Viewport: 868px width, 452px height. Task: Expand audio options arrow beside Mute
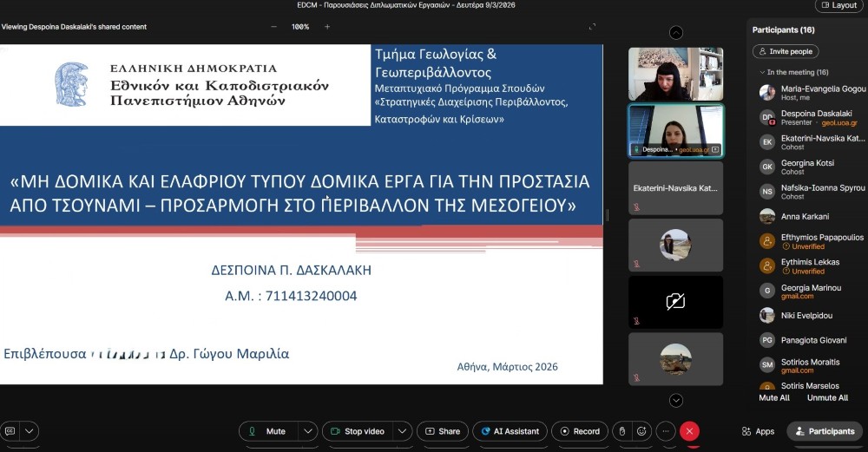[308, 431]
